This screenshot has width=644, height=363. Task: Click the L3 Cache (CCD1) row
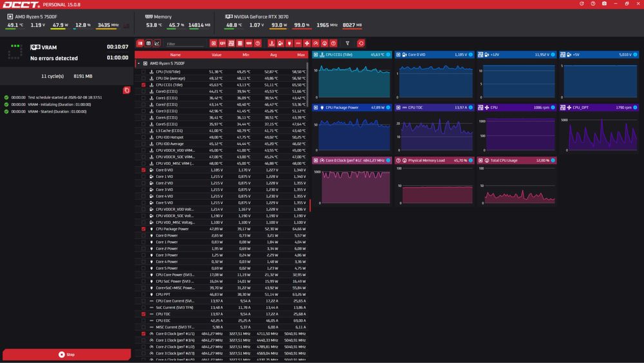[221, 131]
